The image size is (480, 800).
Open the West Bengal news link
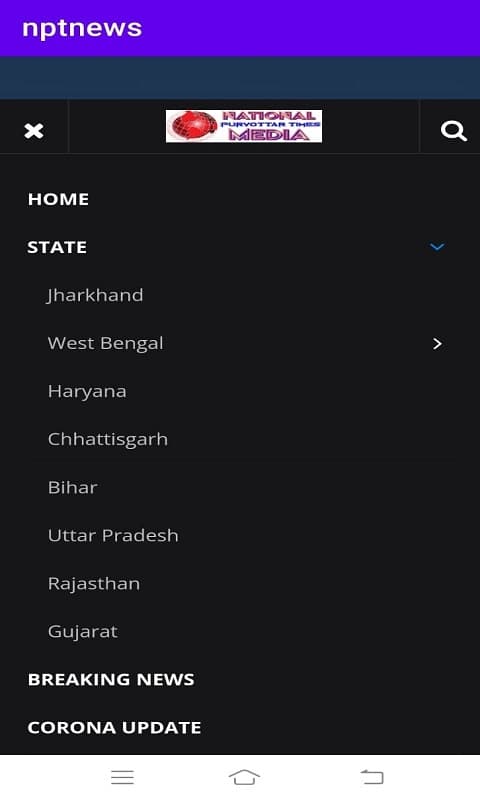106,343
